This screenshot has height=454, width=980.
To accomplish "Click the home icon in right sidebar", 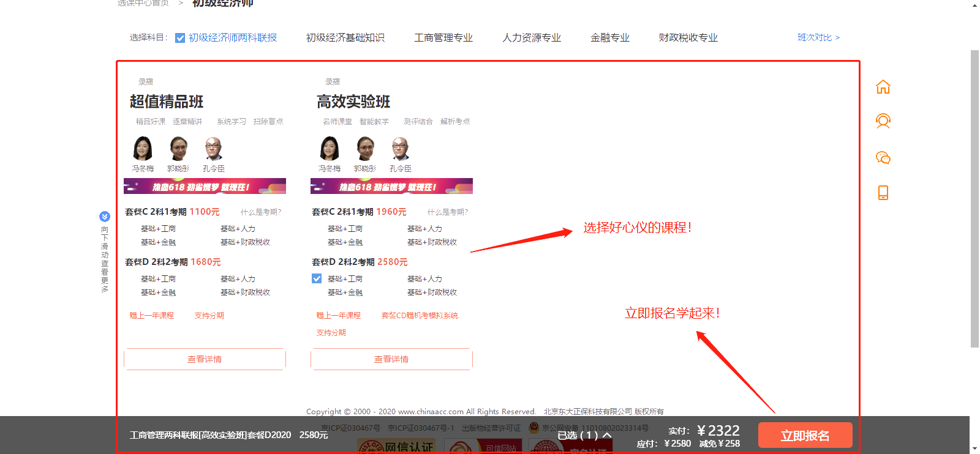I will 883,87.
